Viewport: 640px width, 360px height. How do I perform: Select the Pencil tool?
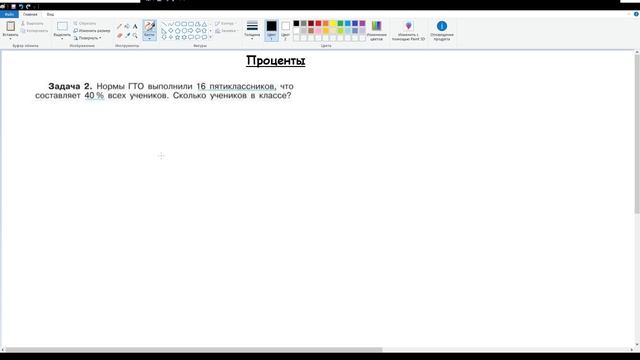point(119,27)
